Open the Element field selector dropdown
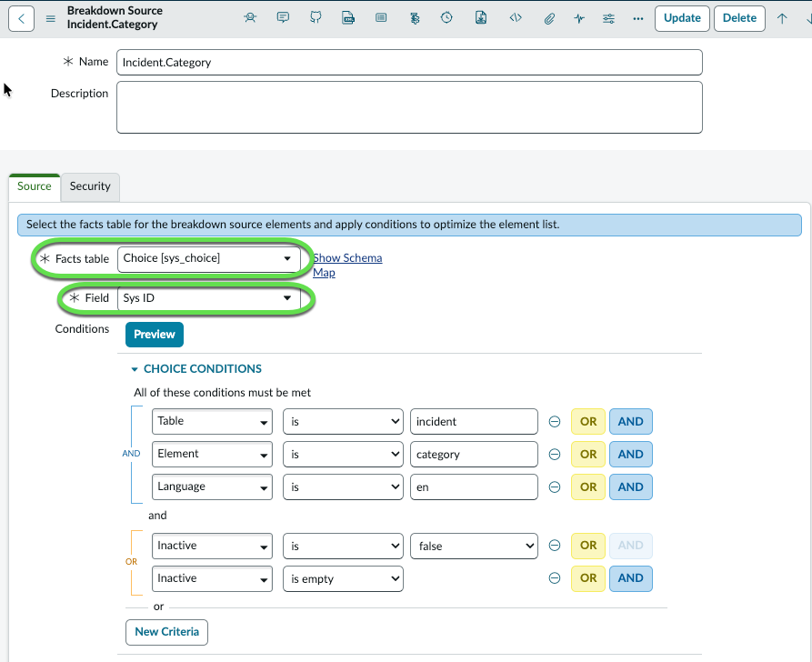 (x=212, y=455)
